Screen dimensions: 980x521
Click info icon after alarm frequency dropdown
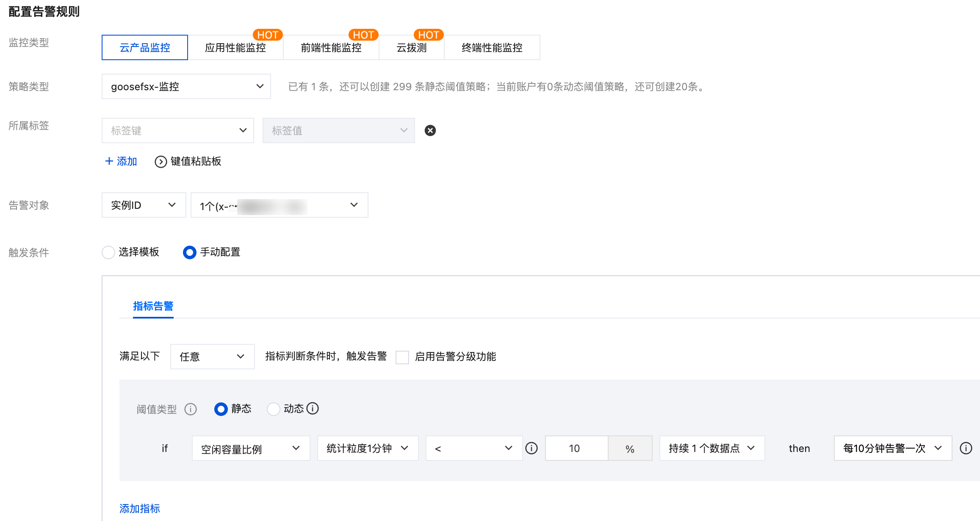pyautogui.click(x=966, y=448)
